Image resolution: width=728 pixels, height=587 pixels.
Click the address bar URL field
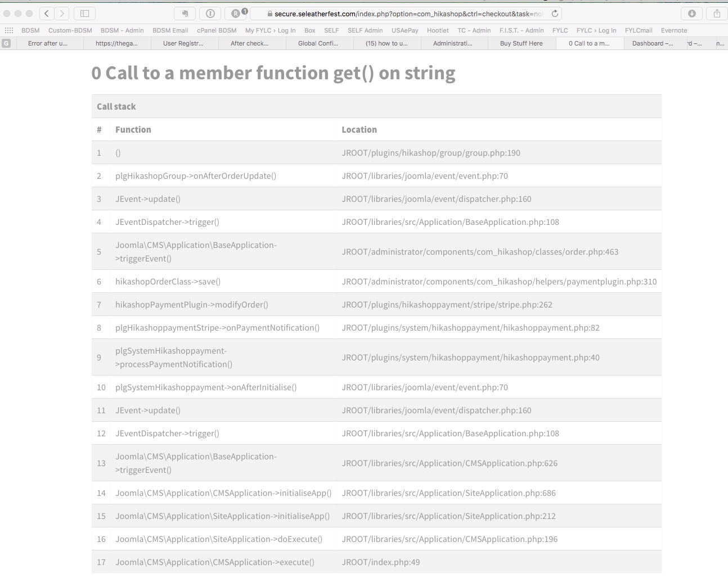point(405,13)
